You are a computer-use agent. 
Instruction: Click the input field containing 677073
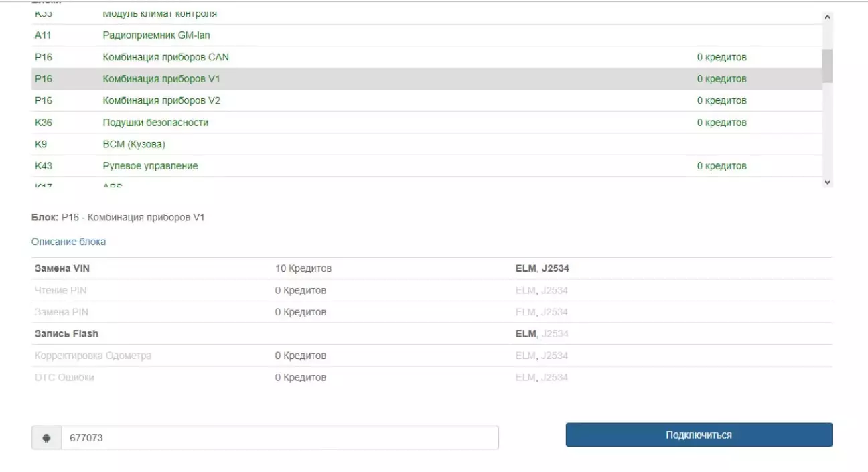[x=280, y=438]
